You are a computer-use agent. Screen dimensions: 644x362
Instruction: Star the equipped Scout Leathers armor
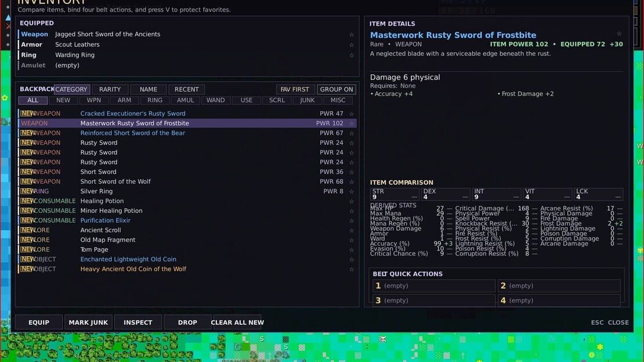click(352, 45)
